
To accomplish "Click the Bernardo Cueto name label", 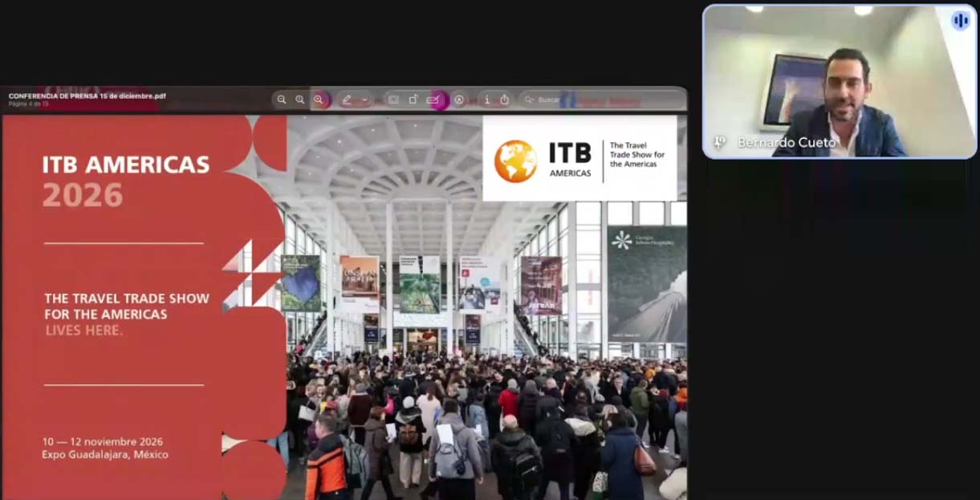I will pyautogui.click(x=786, y=143).
